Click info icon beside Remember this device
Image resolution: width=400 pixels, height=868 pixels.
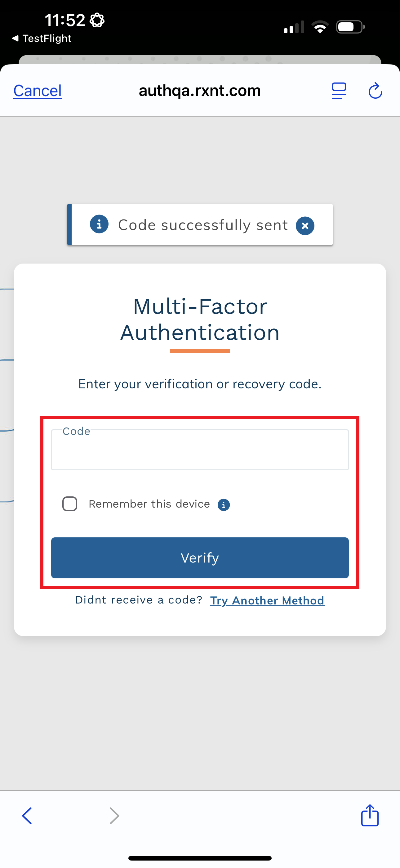click(x=224, y=505)
